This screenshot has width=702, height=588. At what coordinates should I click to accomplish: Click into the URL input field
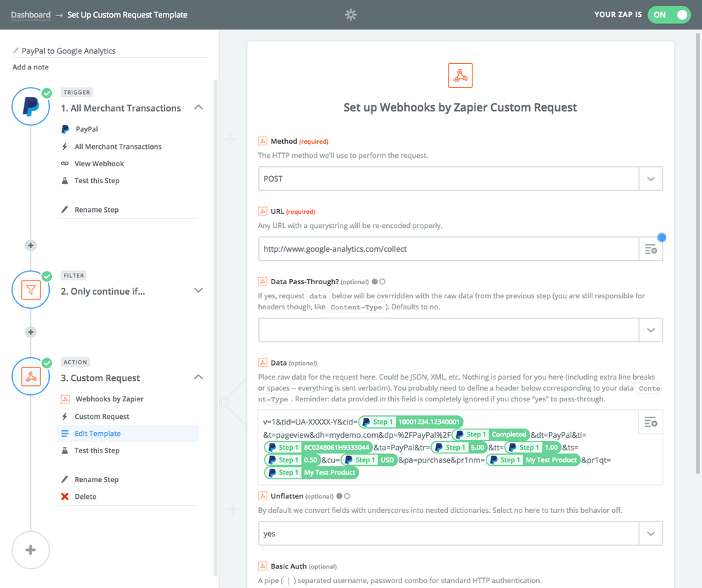click(448, 249)
